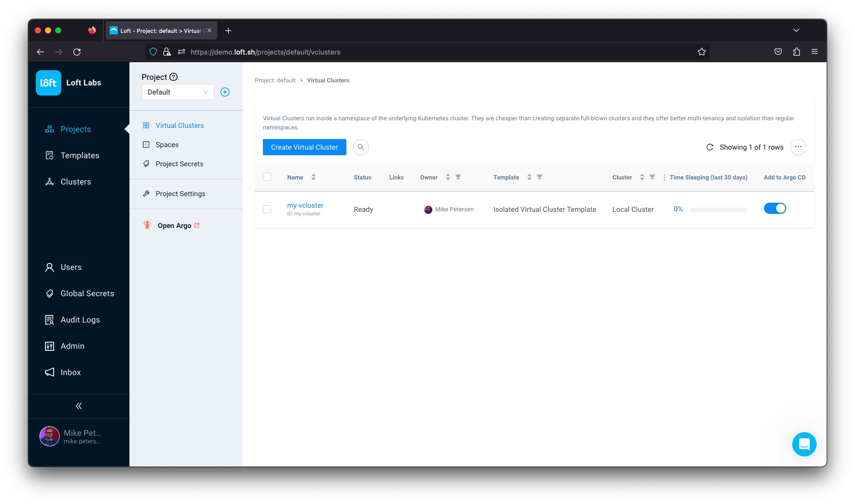
Task: Select Clusters from the left sidebar
Action: pyautogui.click(x=75, y=181)
